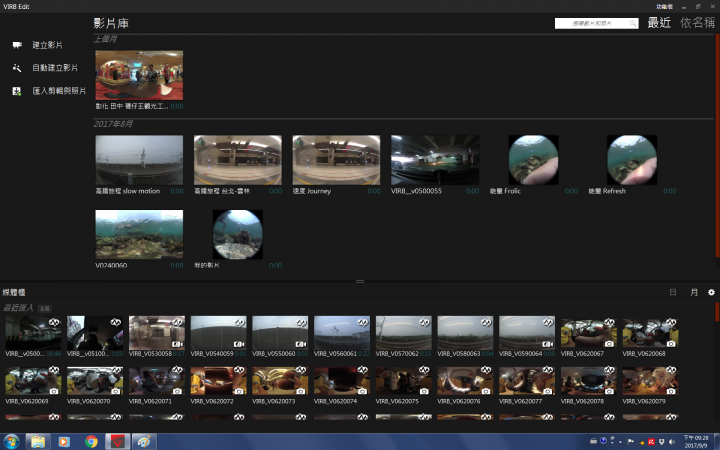The height and width of the screenshot is (450, 720).
Task: Open media pool settings gear
Action: (x=711, y=292)
